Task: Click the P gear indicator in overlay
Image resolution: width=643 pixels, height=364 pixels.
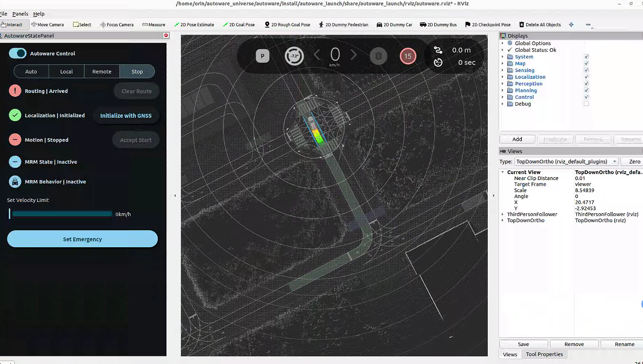Action: tap(262, 56)
